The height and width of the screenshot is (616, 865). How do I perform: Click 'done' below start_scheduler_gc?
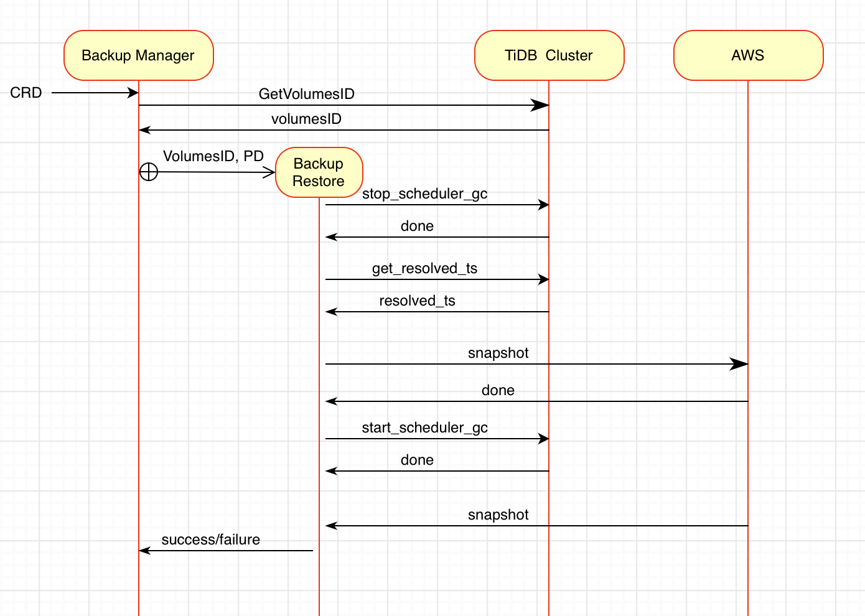[x=417, y=460]
